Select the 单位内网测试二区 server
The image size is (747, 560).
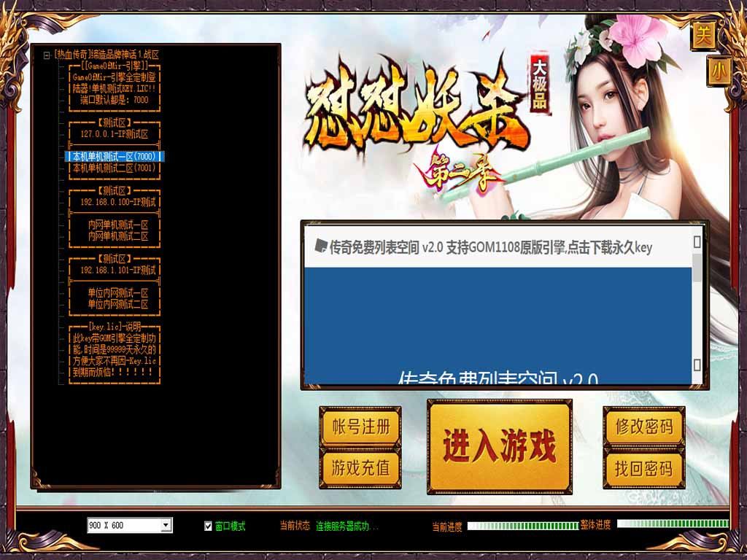[117, 304]
